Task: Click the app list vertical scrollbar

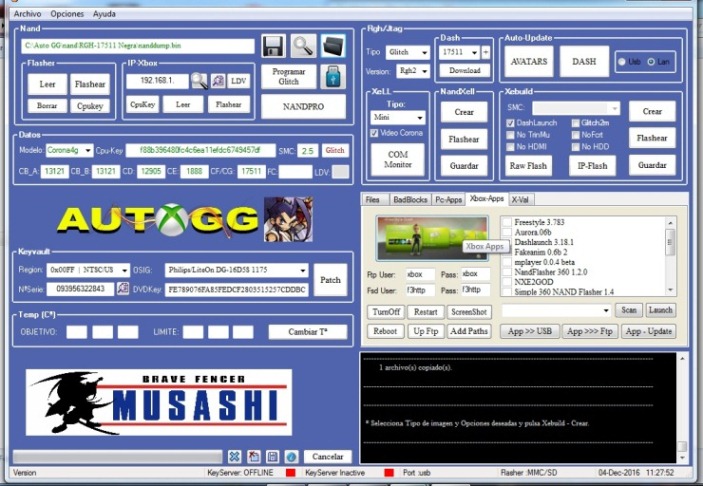Action: tap(670, 257)
